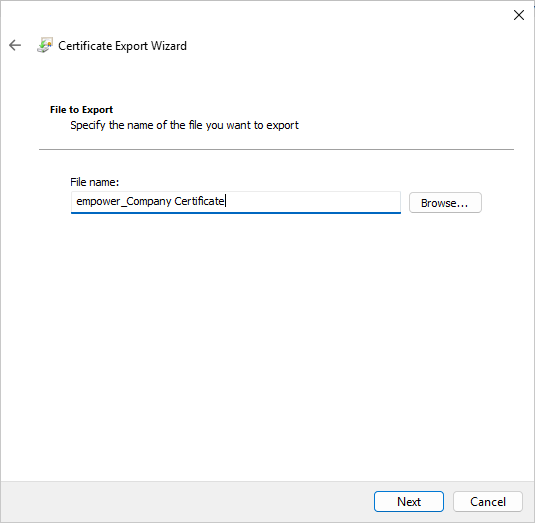535x523 pixels.
Task: Click the Certificate Export Wizard icon
Action: 45,45
